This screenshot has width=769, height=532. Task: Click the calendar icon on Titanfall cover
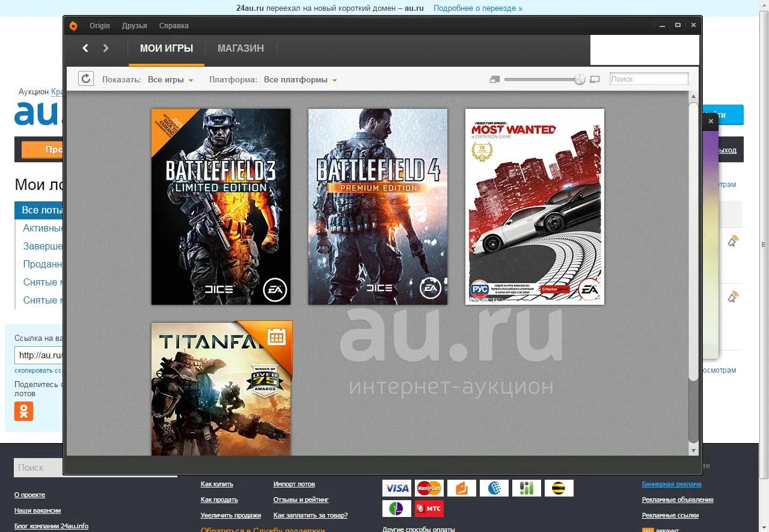pyautogui.click(x=277, y=337)
